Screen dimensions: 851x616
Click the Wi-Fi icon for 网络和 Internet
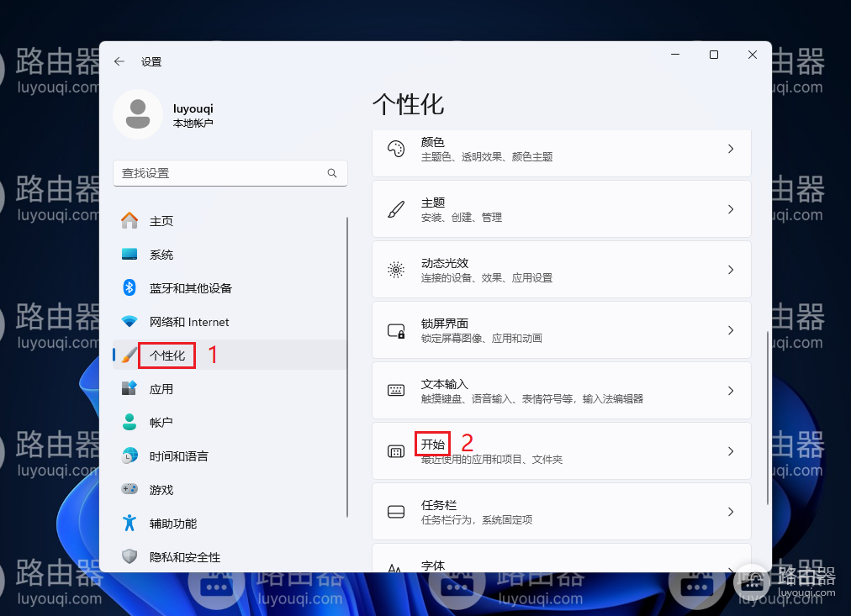[129, 322]
